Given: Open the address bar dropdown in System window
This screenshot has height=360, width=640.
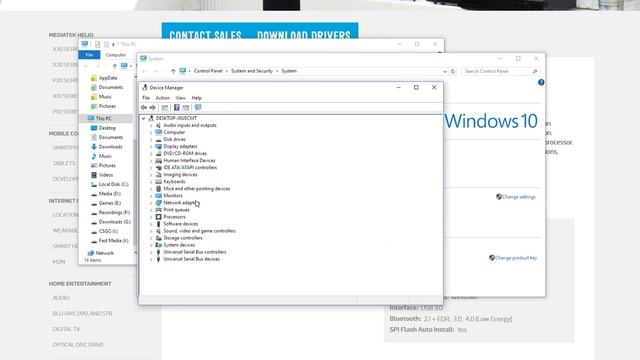Looking at the screenshot, I should point(445,71).
